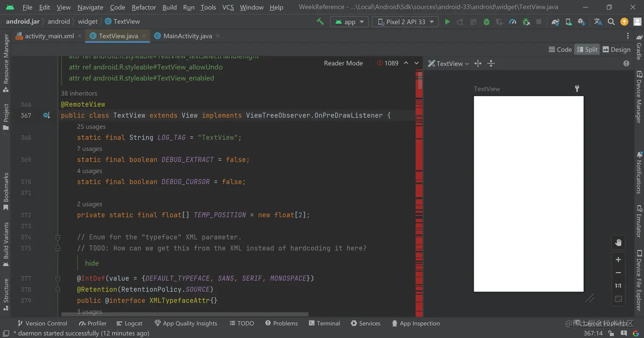Image resolution: width=644 pixels, height=338 pixels.
Task: Open the File menu
Action: click(27, 7)
